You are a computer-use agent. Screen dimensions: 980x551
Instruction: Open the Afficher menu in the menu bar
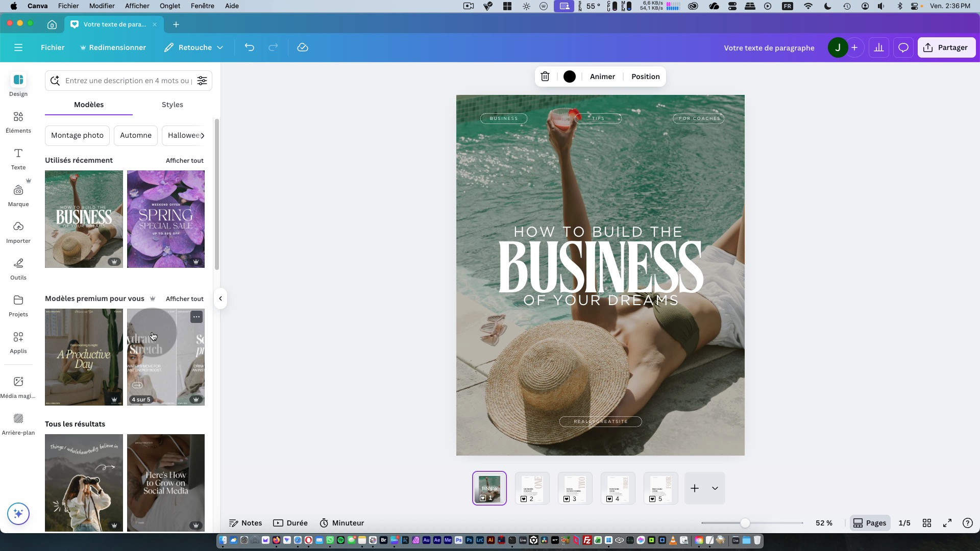(137, 6)
